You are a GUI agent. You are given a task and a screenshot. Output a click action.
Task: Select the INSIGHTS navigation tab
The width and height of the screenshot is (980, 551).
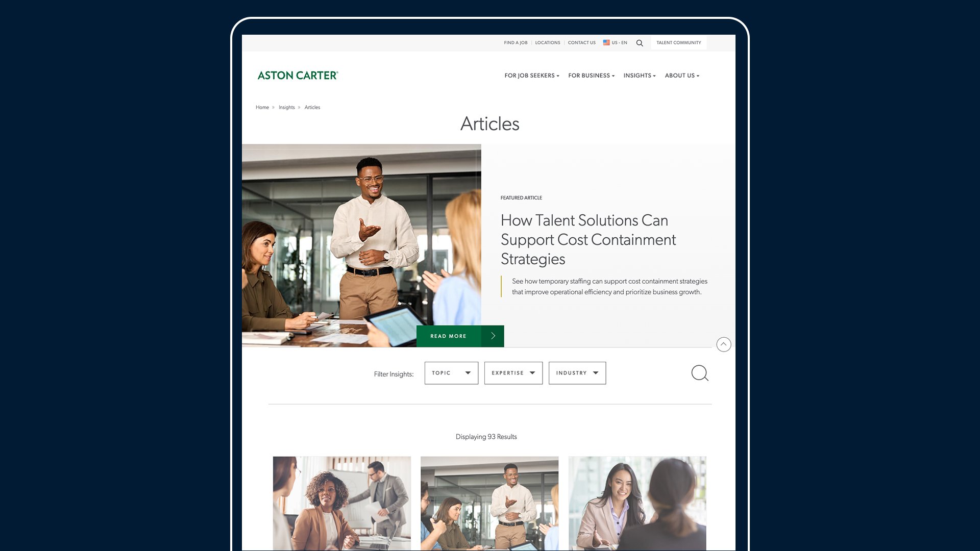638,76
